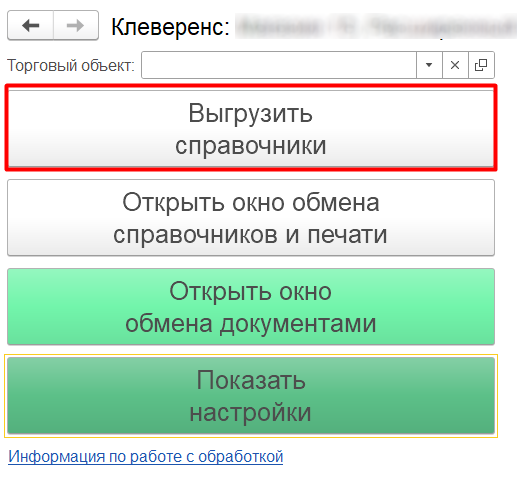
Task: Select the light green document exchange button
Action: pyautogui.click(x=251, y=307)
